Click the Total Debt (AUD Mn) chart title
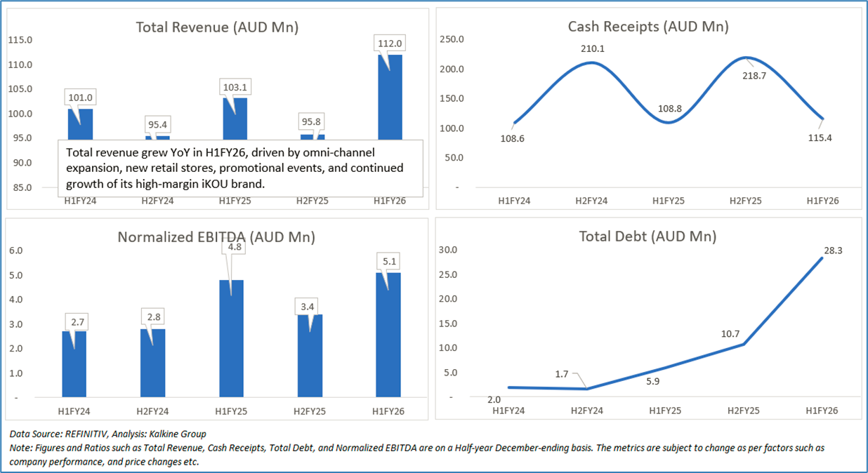This screenshot has width=868, height=473. point(647,236)
